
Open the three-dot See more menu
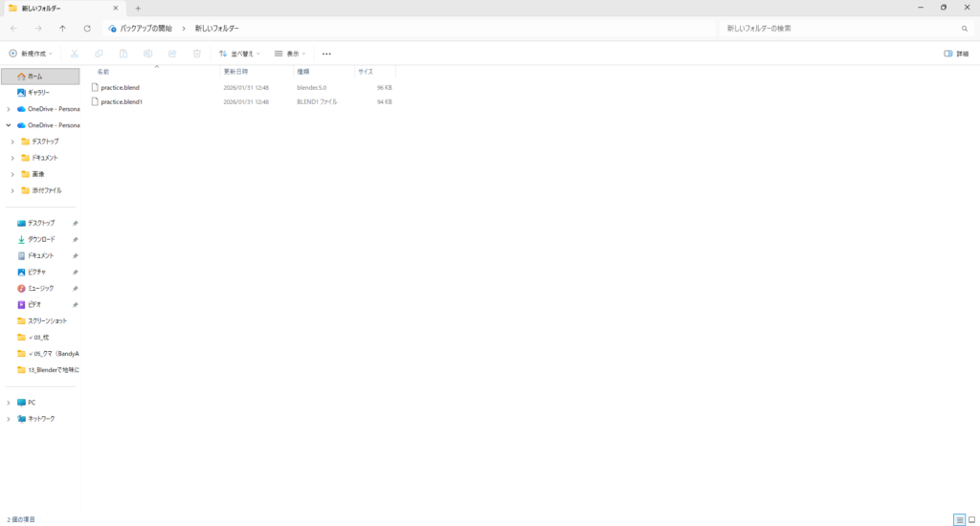click(326, 54)
